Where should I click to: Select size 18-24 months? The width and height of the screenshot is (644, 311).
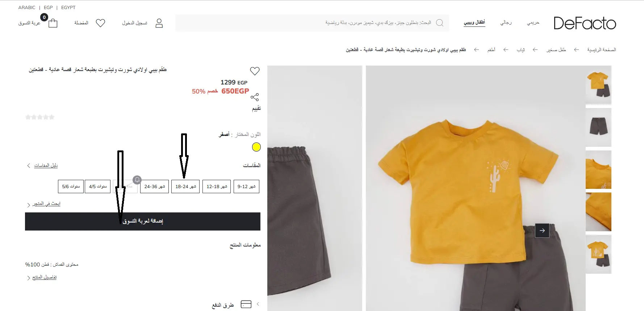click(x=185, y=186)
